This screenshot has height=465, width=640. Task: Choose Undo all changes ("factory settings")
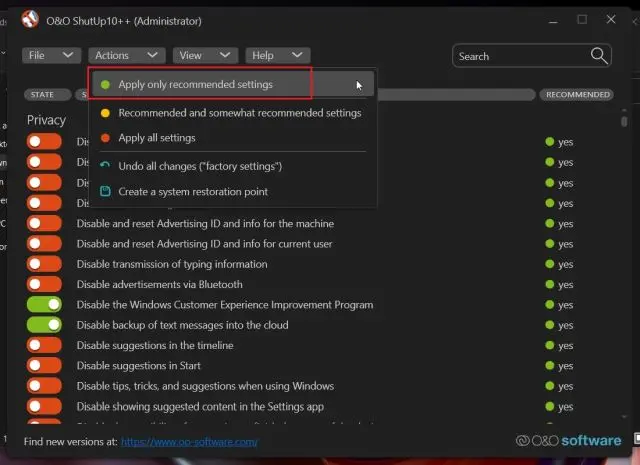point(233,166)
